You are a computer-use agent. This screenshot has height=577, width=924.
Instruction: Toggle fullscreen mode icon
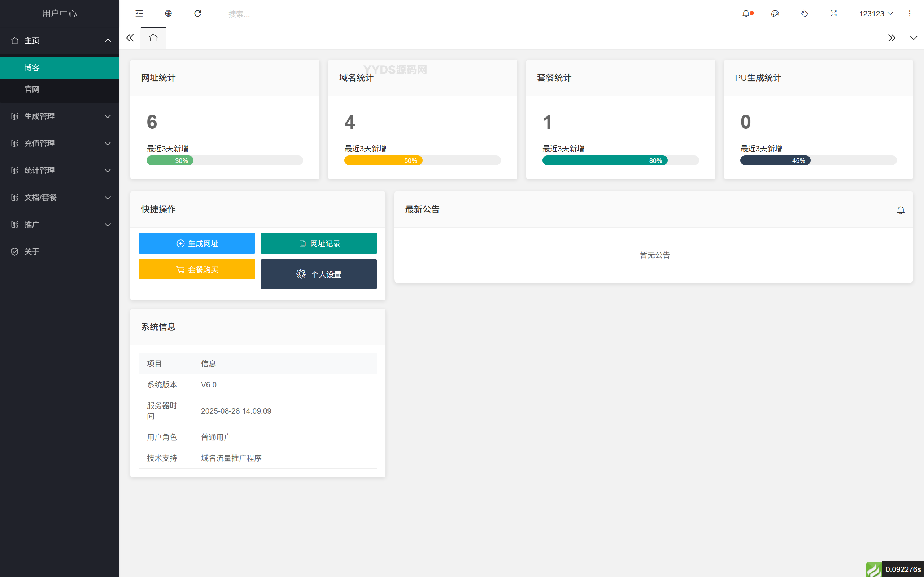click(x=833, y=14)
